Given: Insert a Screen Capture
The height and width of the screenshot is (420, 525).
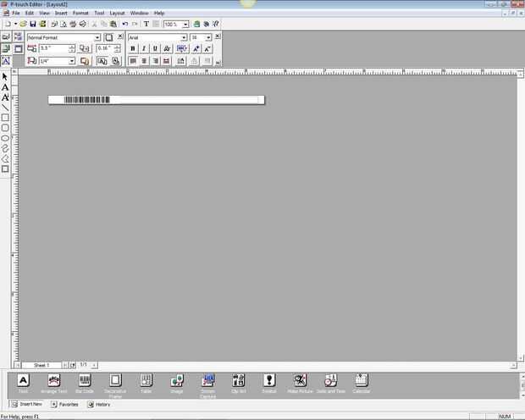Looking at the screenshot, I should 207,386.
